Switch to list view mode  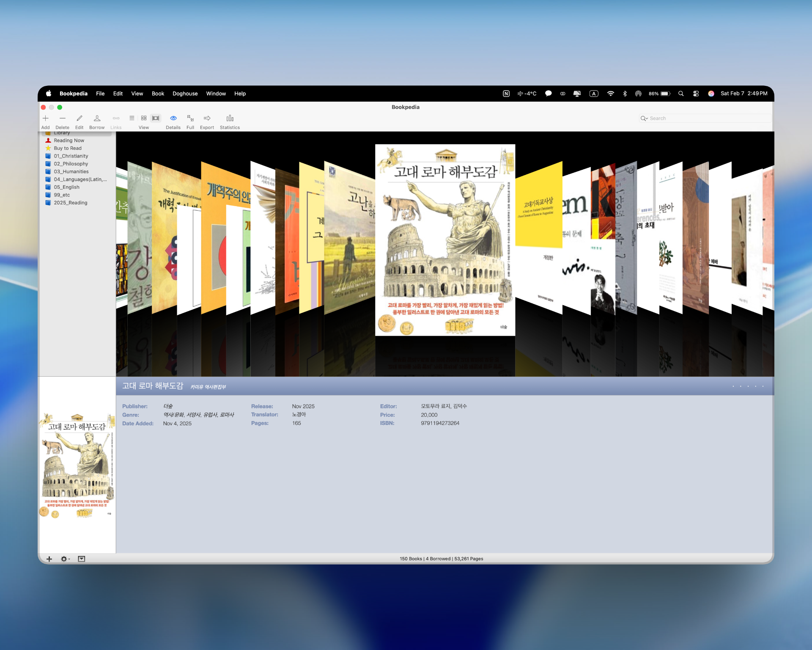132,118
